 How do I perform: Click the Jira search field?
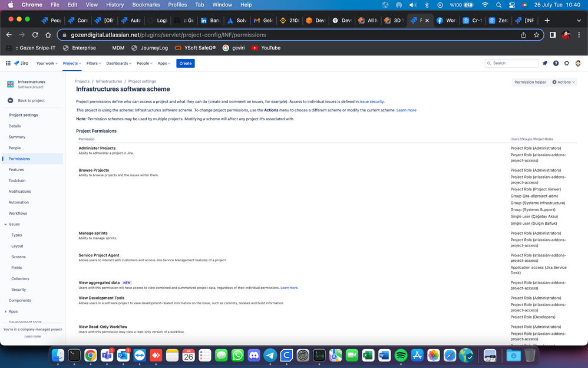511,63
